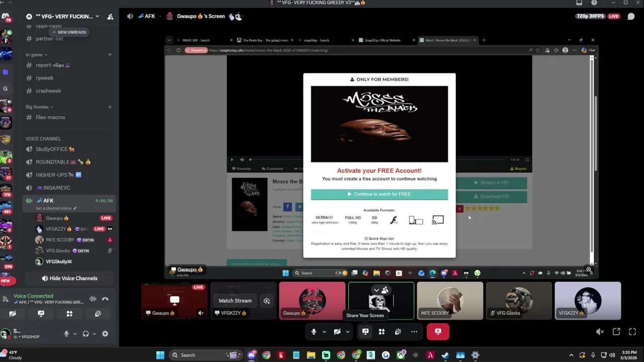644x362 pixels.
Task: Open User Settings gear icon
Action: (x=105, y=333)
